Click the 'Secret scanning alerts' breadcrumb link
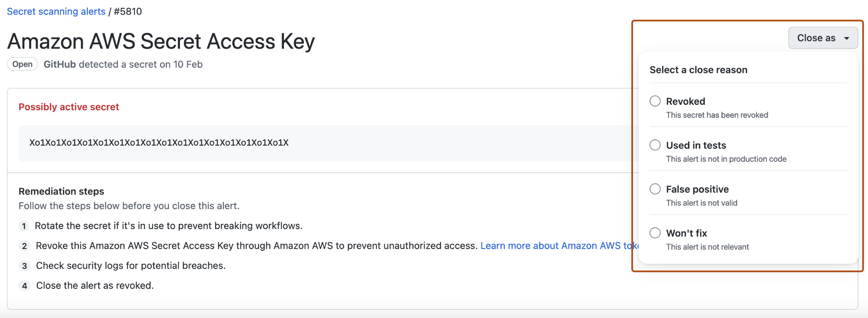The image size is (868, 318). (x=56, y=10)
